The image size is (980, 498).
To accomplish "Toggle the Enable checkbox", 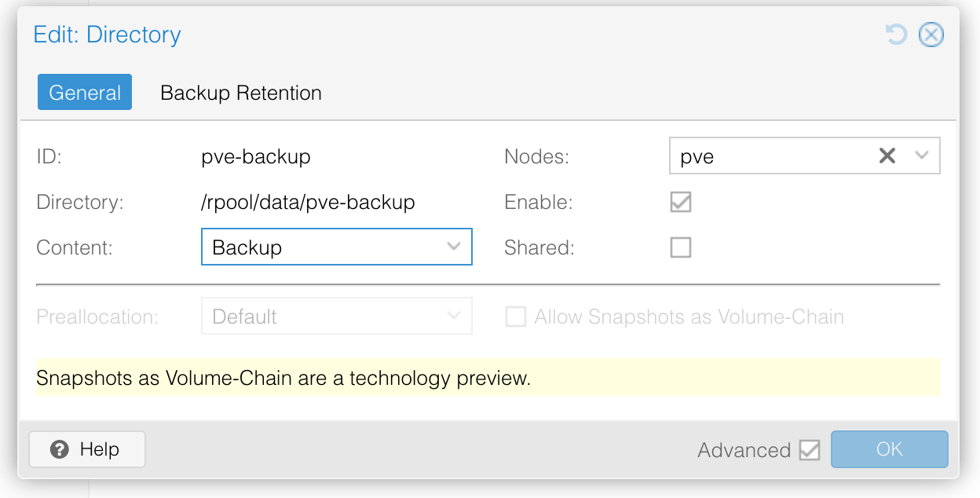I will [680, 202].
